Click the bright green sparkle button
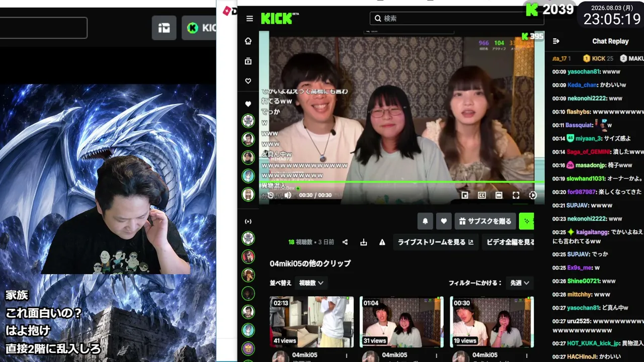644x362 pixels. click(x=526, y=221)
